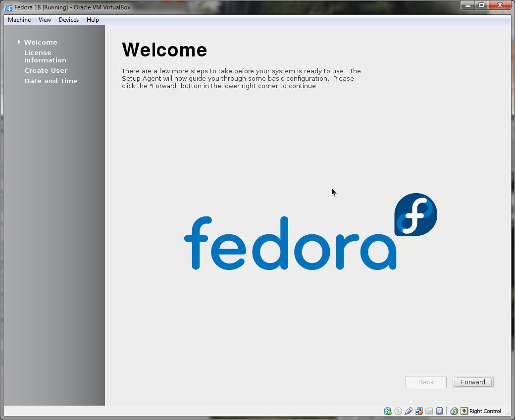Click the optical drive status icon
The height and width of the screenshot is (420, 515).
[398, 411]
